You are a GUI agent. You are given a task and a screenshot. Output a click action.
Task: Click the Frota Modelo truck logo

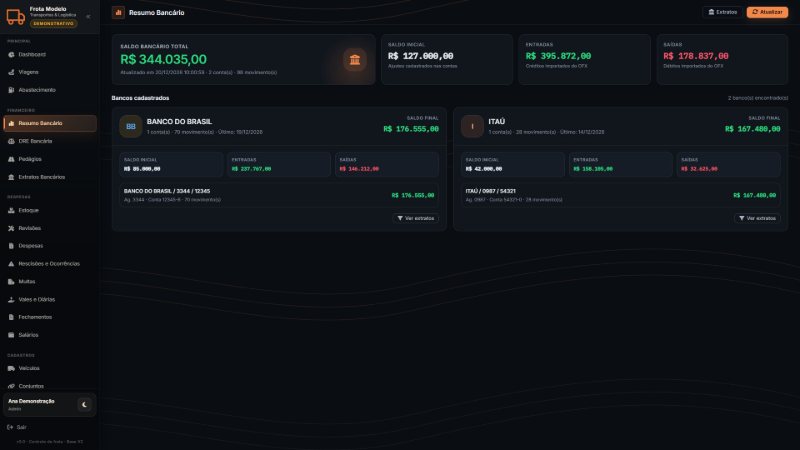coord(15,17)
